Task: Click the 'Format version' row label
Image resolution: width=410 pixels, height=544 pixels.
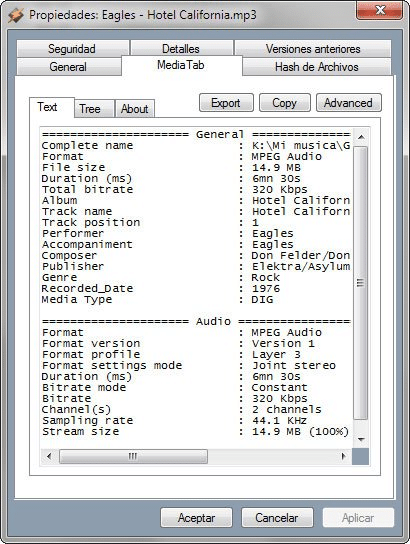Action: (91, 343)
